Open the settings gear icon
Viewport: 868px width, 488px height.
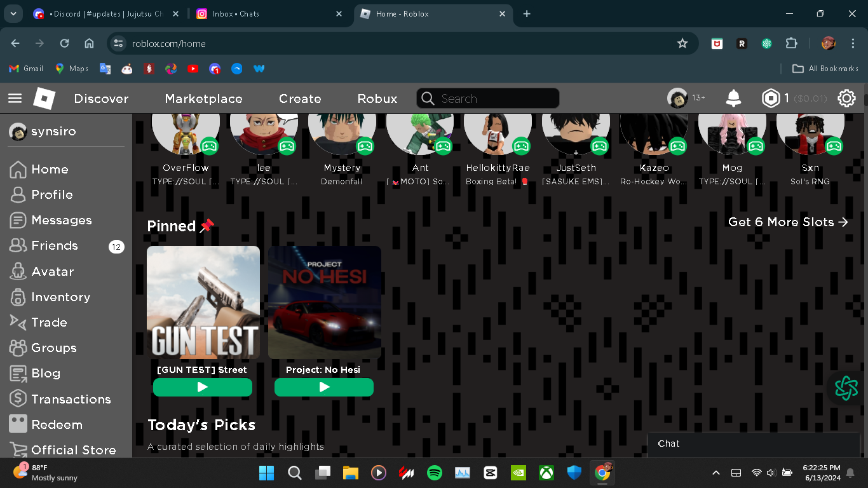click(846, 98)
